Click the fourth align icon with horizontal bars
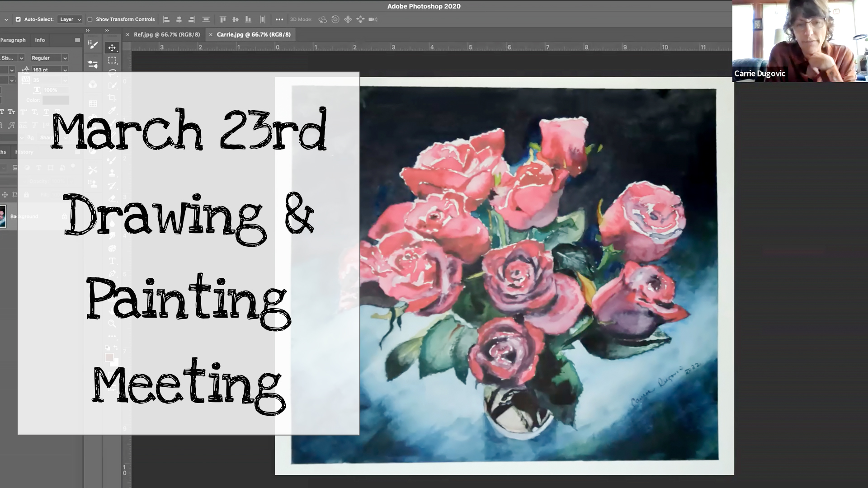The width and height of the screenshot is (868, 488). (x=206, y=19)
